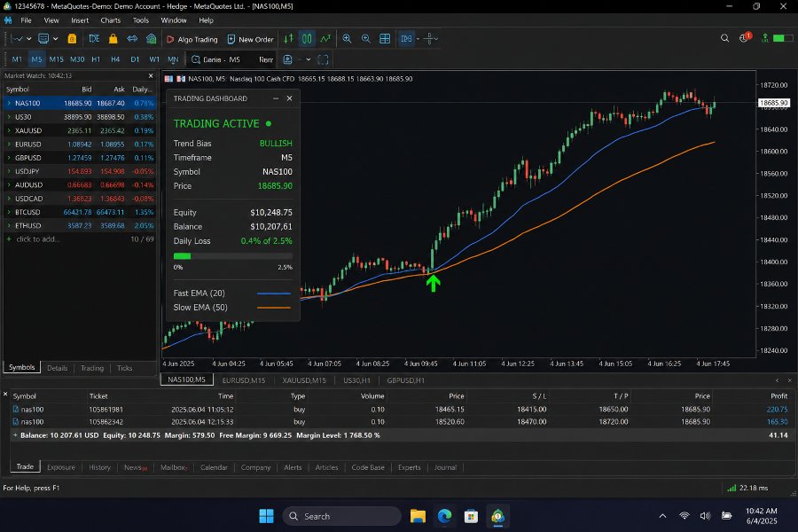
Task: Select H4 timeframe
Action: [x=115, y=59]
